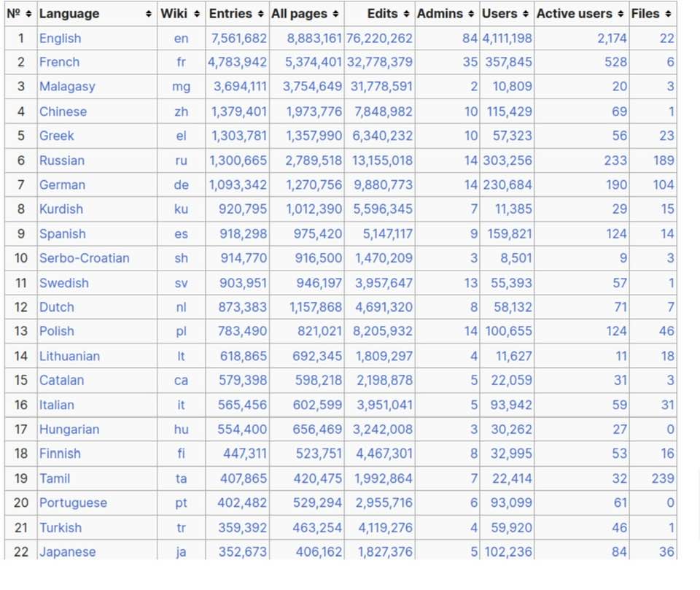The image size is (700, 590).
Task: Click Kurdish all pages value 1,012,390
Action: pos(314,209)
